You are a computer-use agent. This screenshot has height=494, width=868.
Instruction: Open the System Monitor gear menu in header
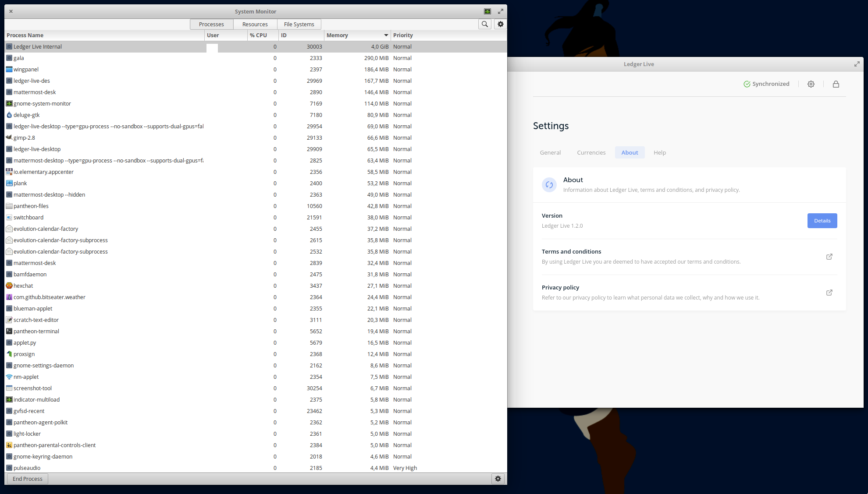pos(500,24)
